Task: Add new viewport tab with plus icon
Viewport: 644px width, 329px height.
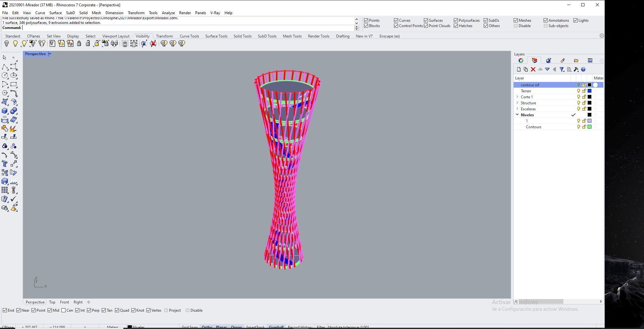Action: (88, 302)
